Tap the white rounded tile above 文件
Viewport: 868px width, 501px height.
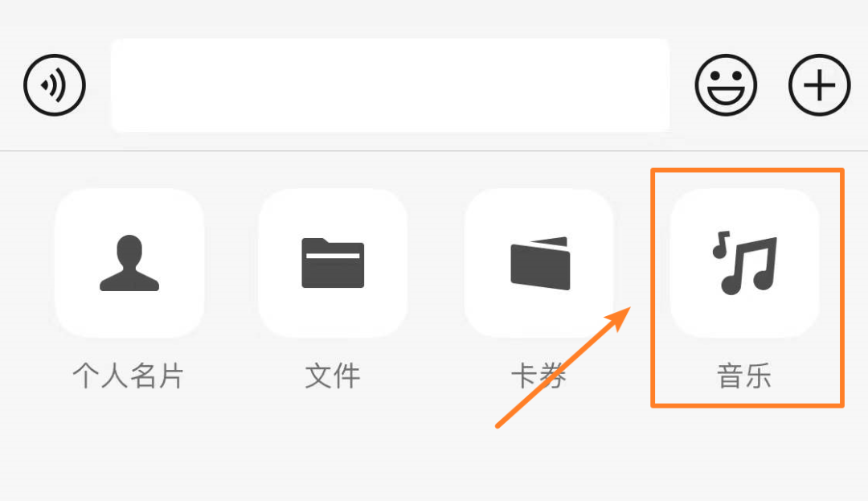[x=333, y=263]
